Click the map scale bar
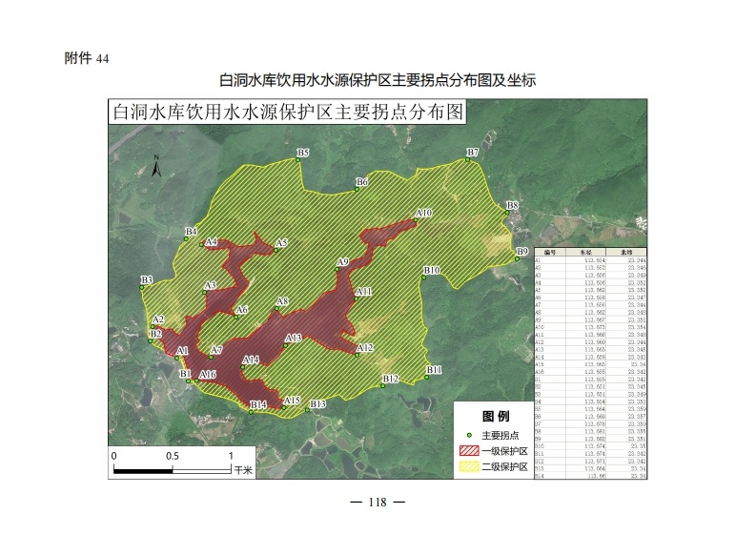This screenshot has width=756, height=535. click(173, 467)
